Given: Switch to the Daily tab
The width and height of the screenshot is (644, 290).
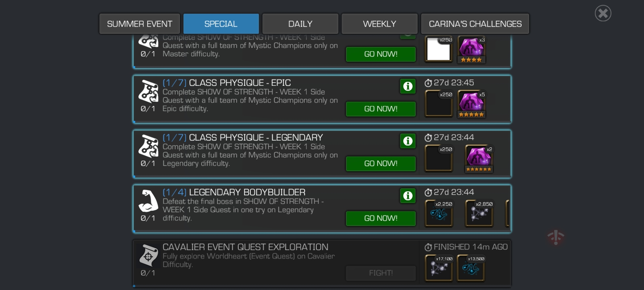Looking at the screenshot, I should 300,24.
